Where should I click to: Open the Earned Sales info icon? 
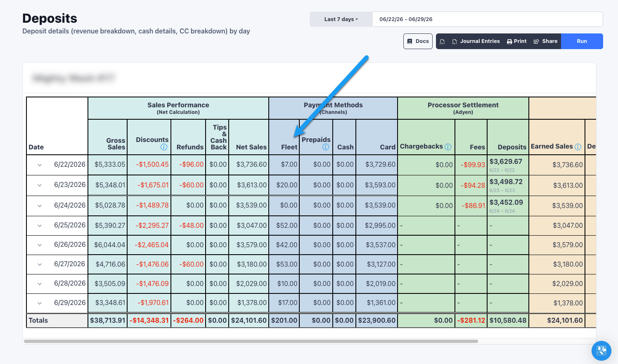click(x=578, y=147)
